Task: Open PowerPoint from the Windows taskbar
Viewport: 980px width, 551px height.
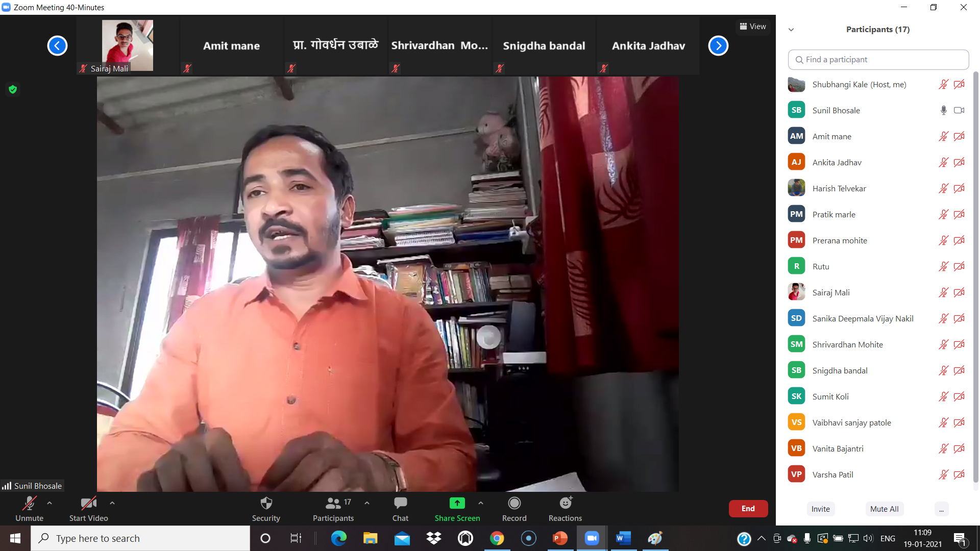Action: [x=560, y=538]
